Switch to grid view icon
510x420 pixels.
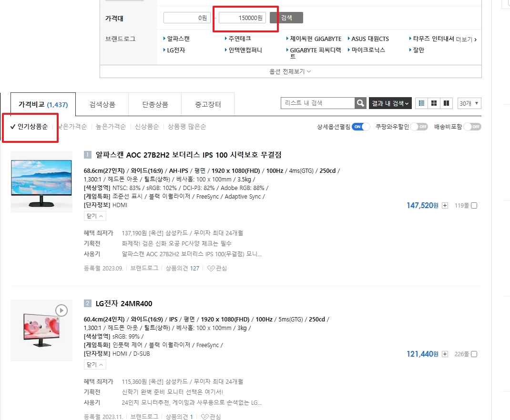point(434,103)
